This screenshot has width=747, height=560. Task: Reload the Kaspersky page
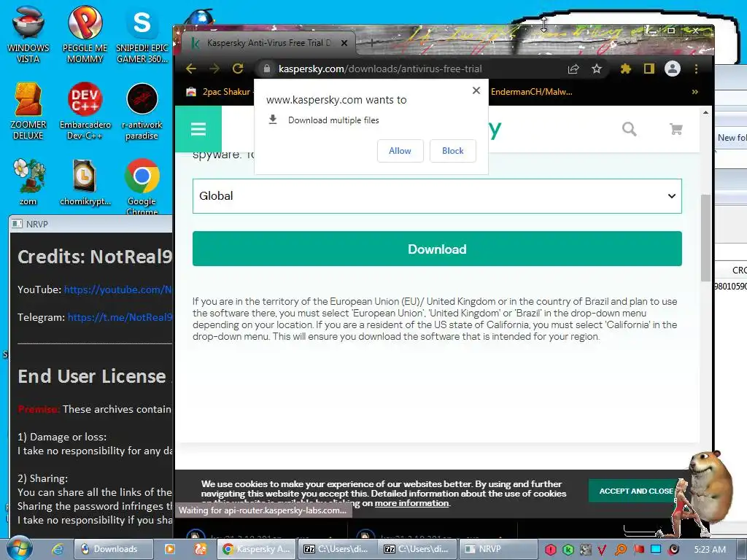tap(238, 69)
